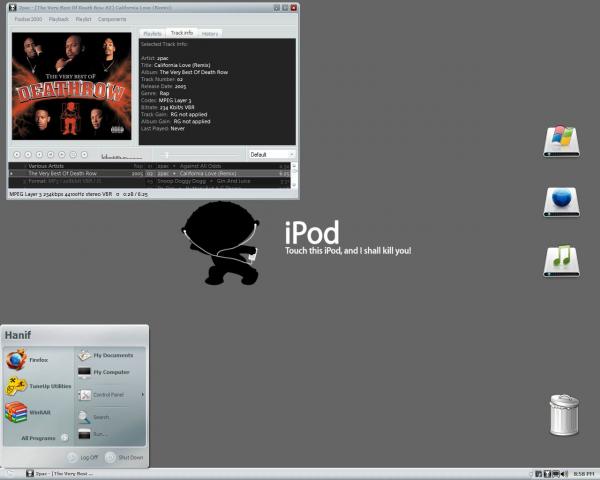600x480 pixels.
Task: Click the volume speaker tray icon
Action: pos(564,474)
